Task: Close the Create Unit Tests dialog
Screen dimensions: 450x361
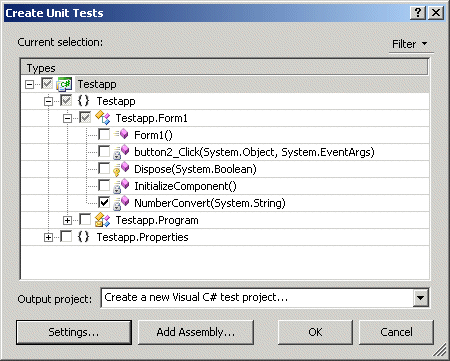Action: pos(436,13)
